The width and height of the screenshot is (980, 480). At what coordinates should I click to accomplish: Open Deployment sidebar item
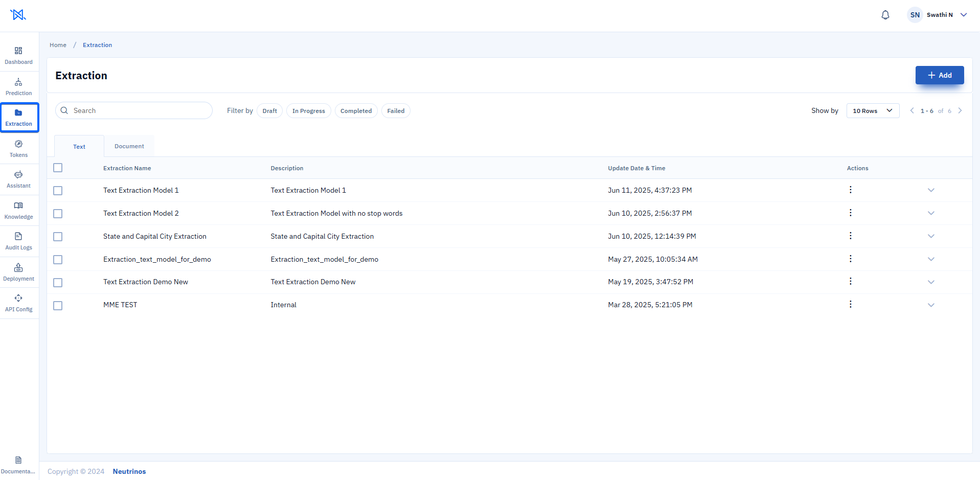pyautogui.click(x=18, y=272)
